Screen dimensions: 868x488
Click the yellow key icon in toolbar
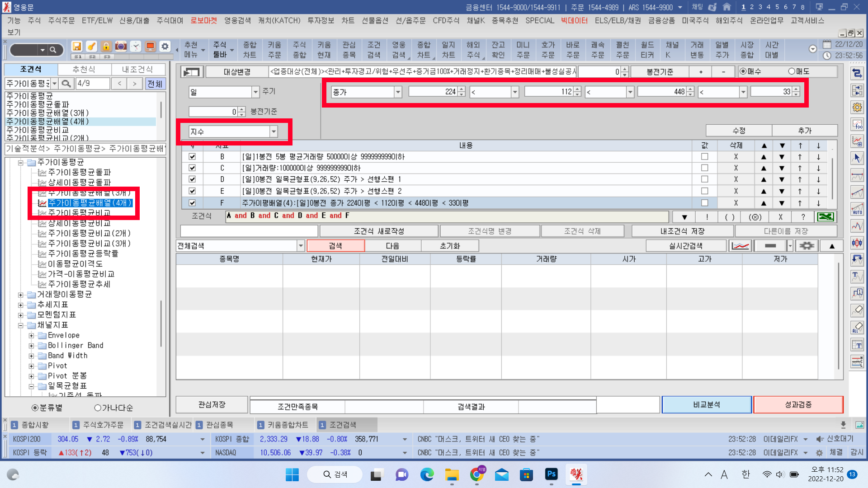[x=91, y=47]
